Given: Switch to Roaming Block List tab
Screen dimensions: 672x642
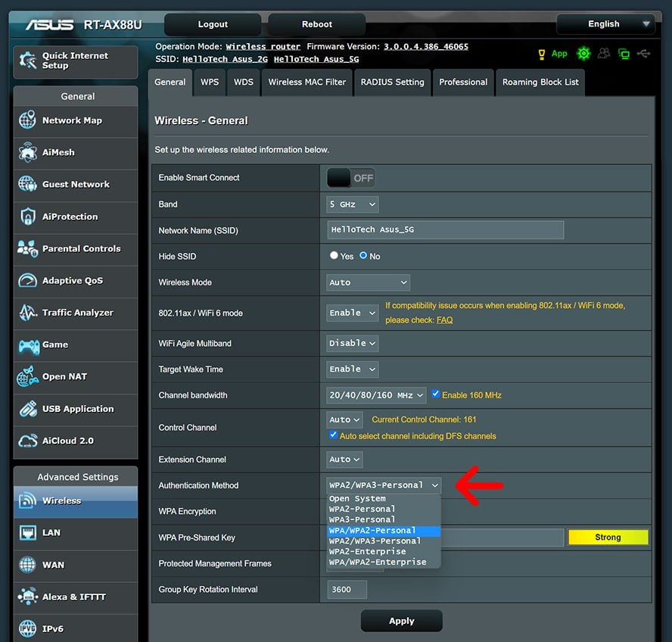Looking at the screenshot, I should coord(540,83).
